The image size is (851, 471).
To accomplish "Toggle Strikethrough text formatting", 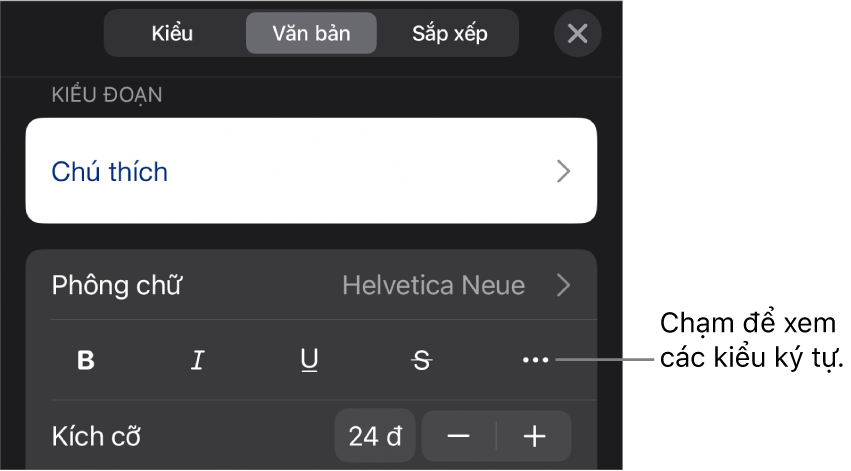I will coord(422,361).
